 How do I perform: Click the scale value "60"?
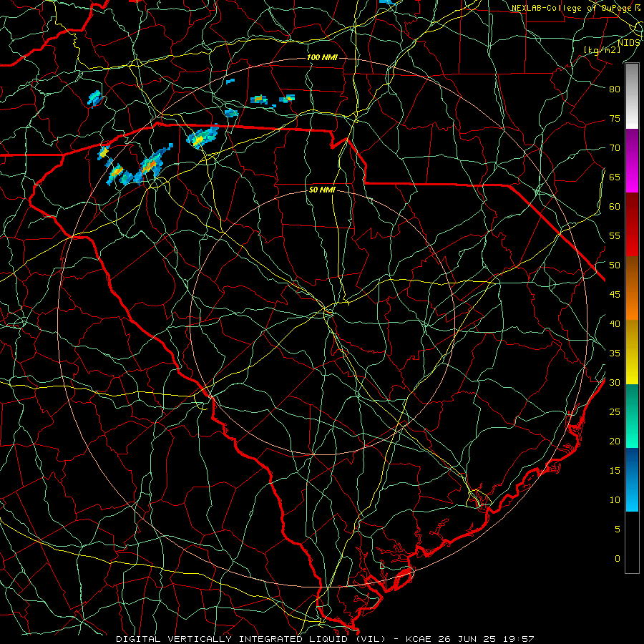[615, 207]
